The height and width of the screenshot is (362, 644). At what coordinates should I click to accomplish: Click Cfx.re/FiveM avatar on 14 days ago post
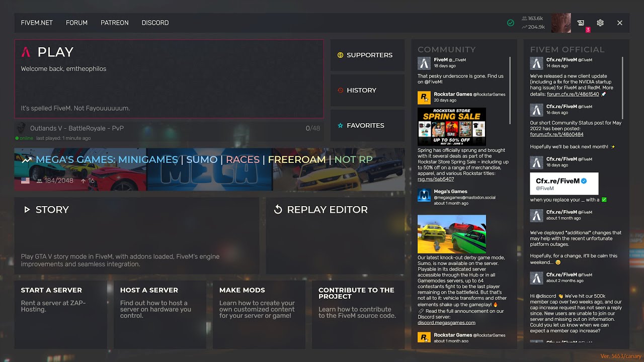point(536,63)
